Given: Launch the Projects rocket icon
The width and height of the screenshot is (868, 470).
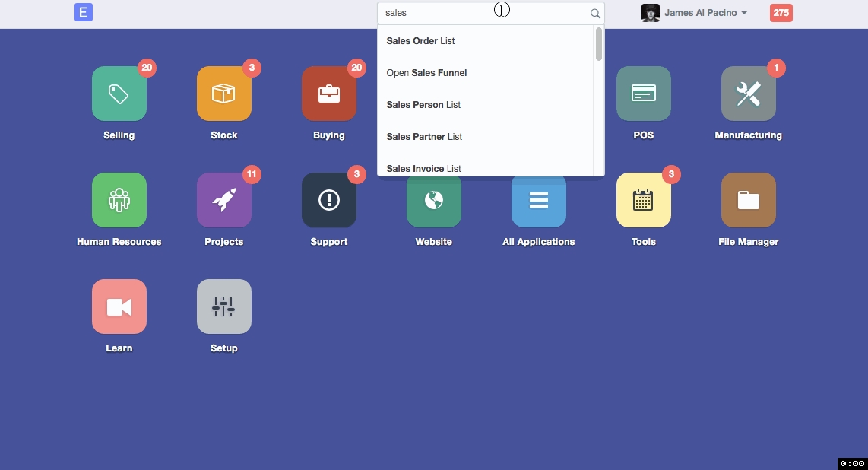Looking at the screenshot, I should click(x=224, y=200).
